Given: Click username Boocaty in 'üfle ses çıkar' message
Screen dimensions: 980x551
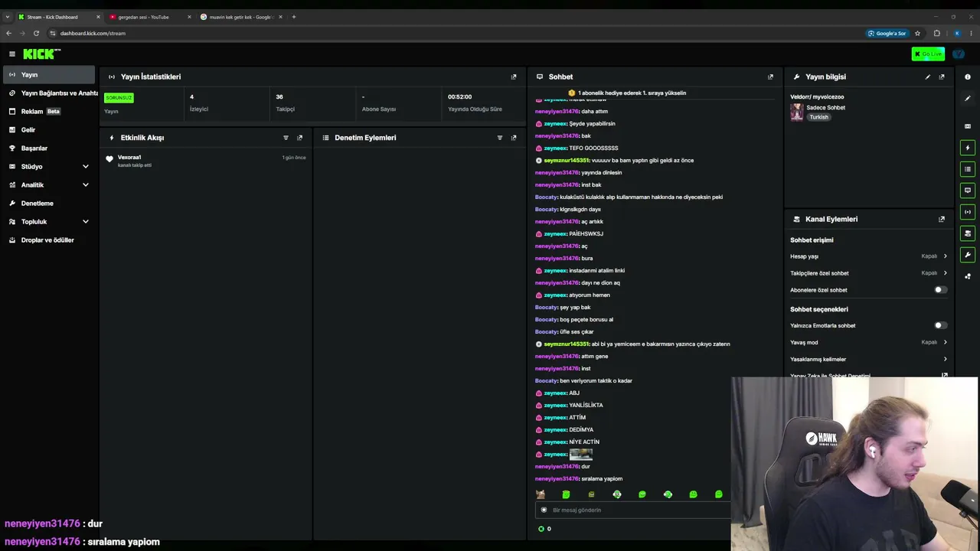Looking at the screenshot, I should pyautogui.click(x=546, y=331).
